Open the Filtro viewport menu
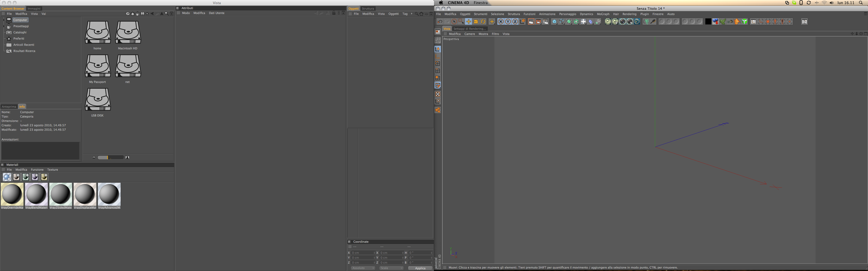The image size is (868, 271). [495, 34]
